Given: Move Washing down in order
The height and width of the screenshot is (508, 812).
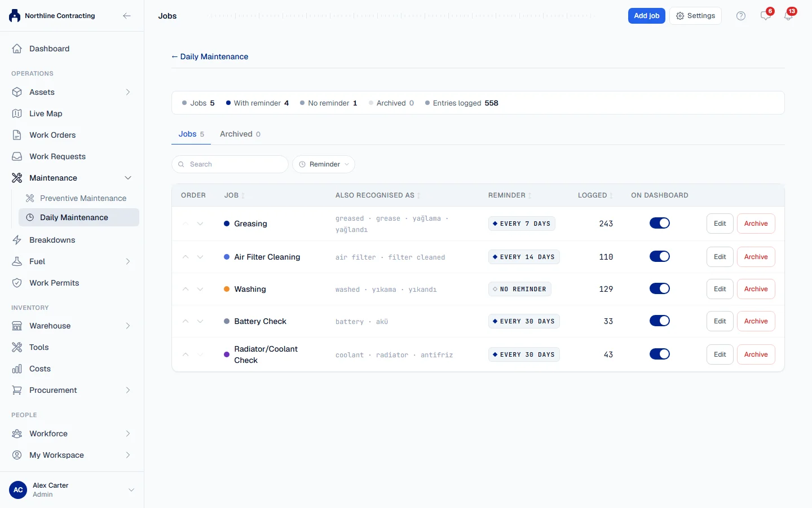Looking at the screenshot, I should pyautogui.click(x=200, y=289).
